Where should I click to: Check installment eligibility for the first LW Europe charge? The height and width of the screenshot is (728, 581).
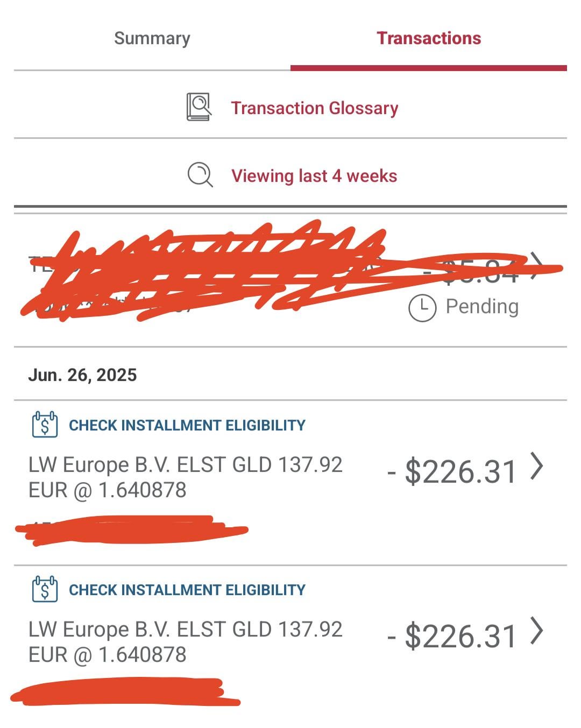click(187, 426)
